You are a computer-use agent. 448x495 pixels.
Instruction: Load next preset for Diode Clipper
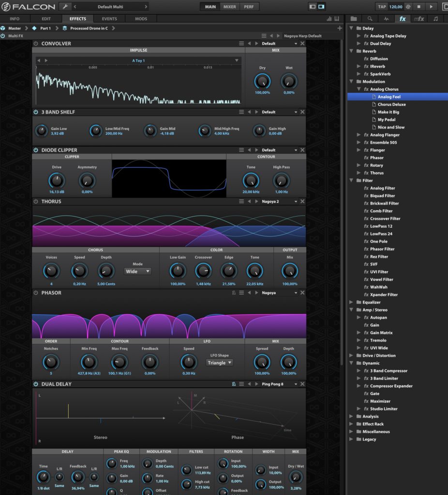coord(256,150)
